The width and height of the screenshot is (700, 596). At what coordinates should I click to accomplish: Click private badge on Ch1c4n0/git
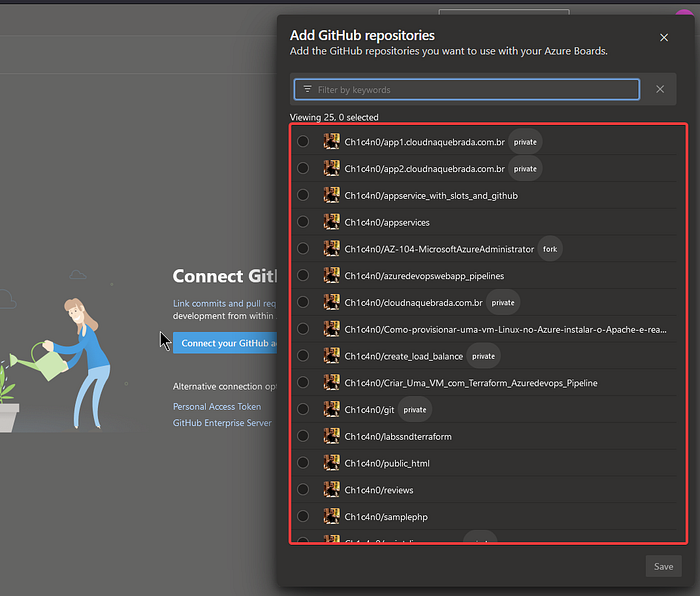[x=415, y=410]
